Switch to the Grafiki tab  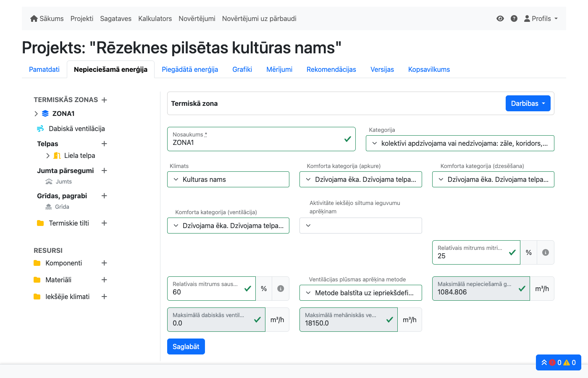pos(242,69)
